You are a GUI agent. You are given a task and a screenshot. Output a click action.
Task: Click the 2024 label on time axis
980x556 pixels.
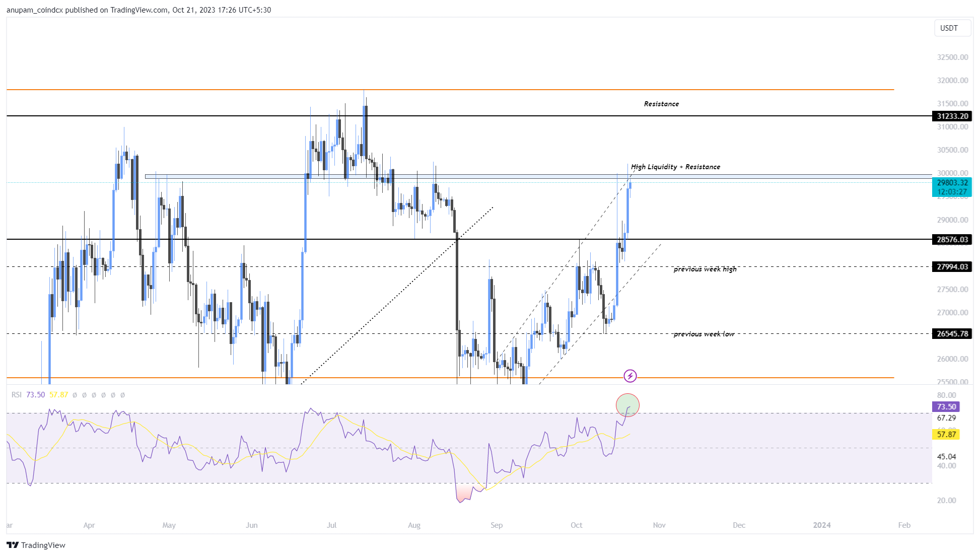822,525
